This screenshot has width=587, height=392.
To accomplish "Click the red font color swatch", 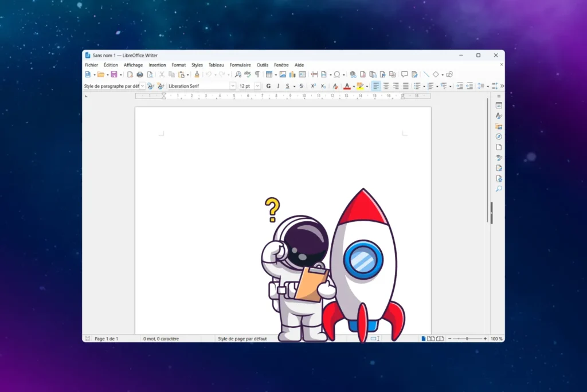I will 346,87.
